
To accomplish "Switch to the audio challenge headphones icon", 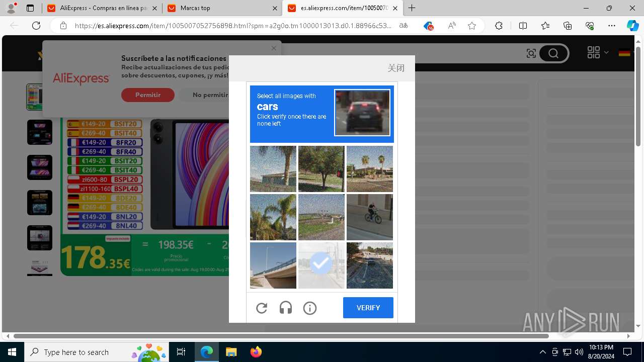I will pos(286,308).
